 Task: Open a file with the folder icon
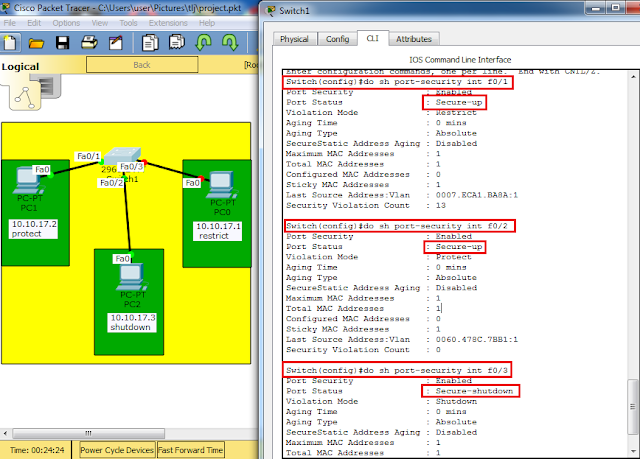click(x=36, y=43)
